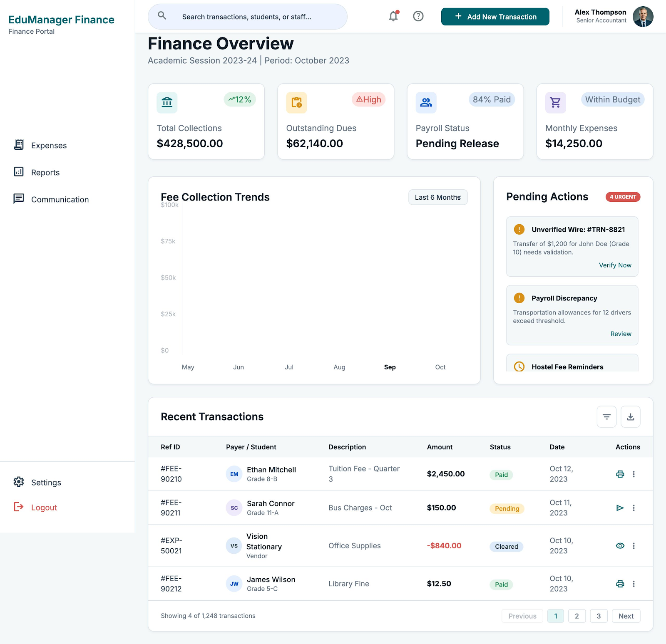Click the VS avatar for Vision Stationary
This screenshot has width=666, height=644.
click(x=234, y=545)
